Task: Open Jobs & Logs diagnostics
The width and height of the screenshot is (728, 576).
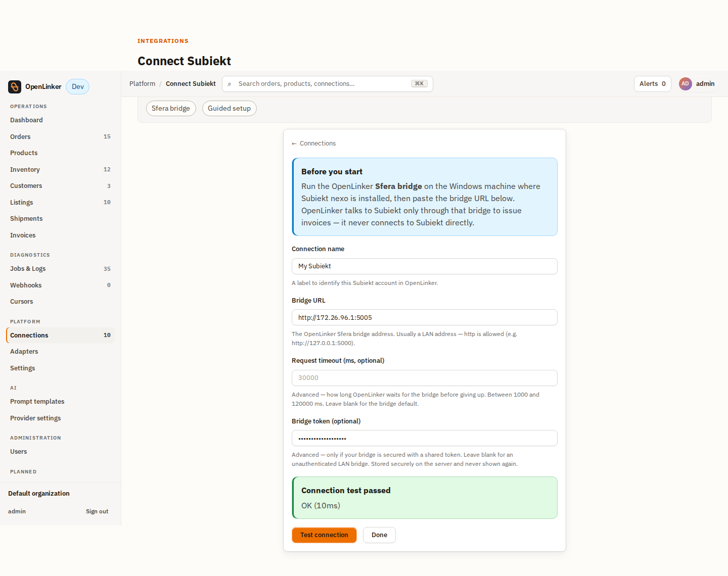Action: coord(61,269)
